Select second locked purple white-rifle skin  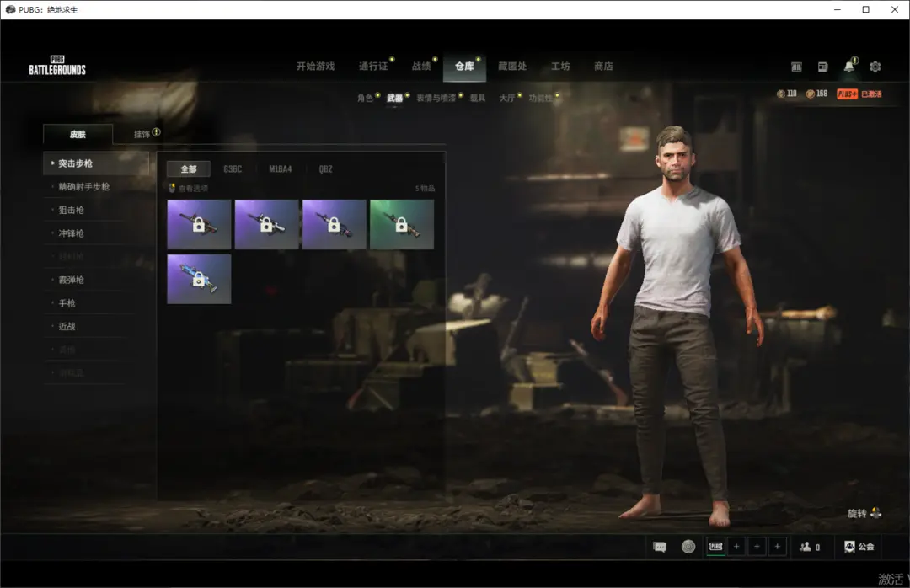pos(266,224)
